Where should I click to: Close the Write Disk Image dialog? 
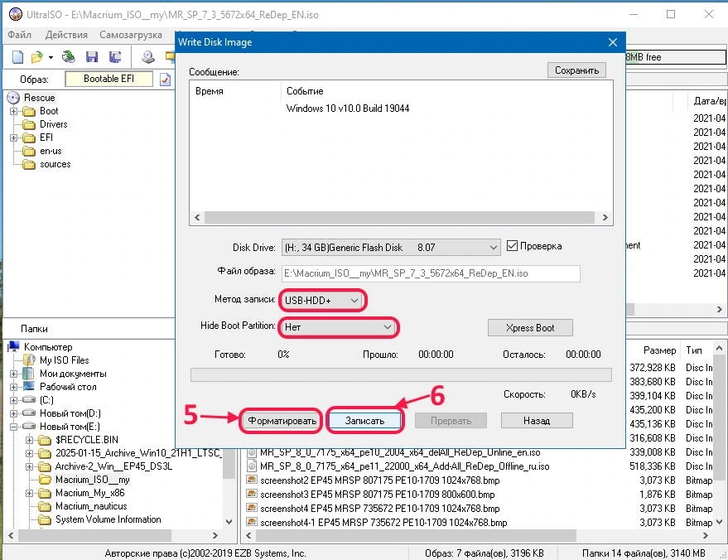pyautogui.click(x=613, y=42)
